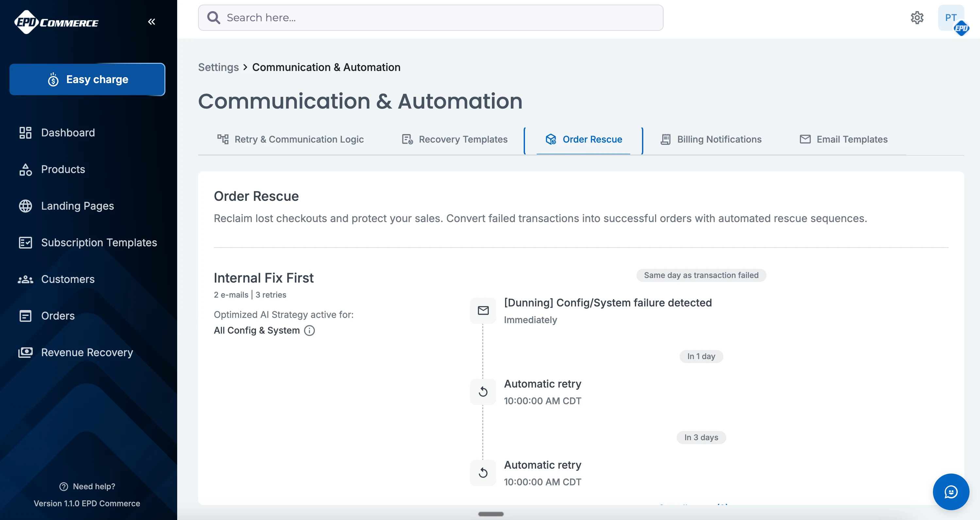
Task: Click the 'Order Rescue' section heading
Action: click(256, 196)
